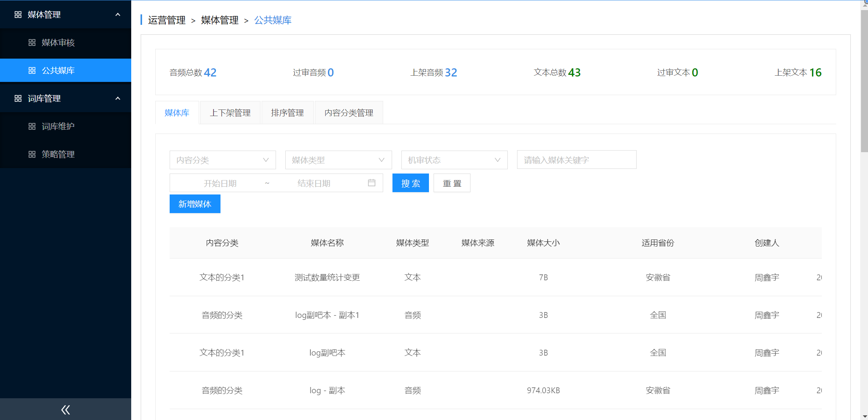The height and width of the screenshot is (420, 868).
Task: Click the grid icon beside 公共媒库
Action: pos(32,71)
